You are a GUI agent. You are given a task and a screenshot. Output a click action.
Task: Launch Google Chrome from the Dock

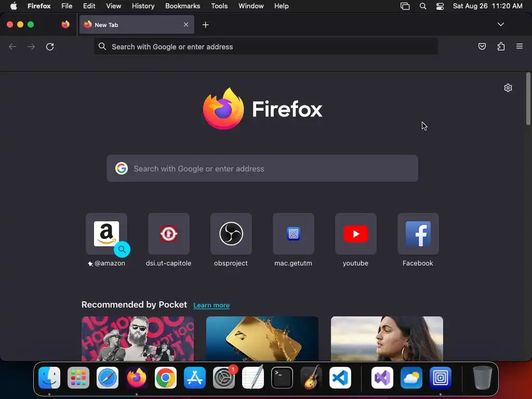point(166,378)
